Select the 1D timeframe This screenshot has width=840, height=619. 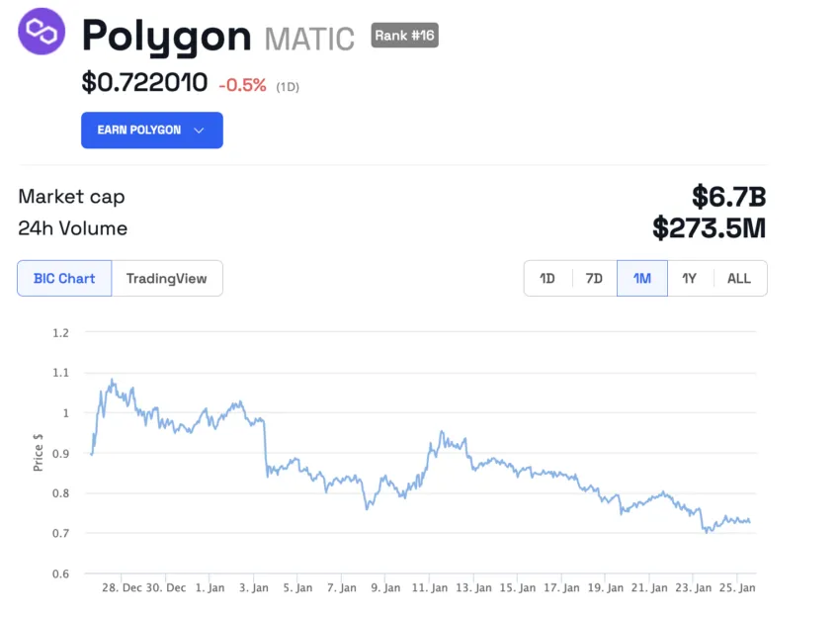click(547, 278)
